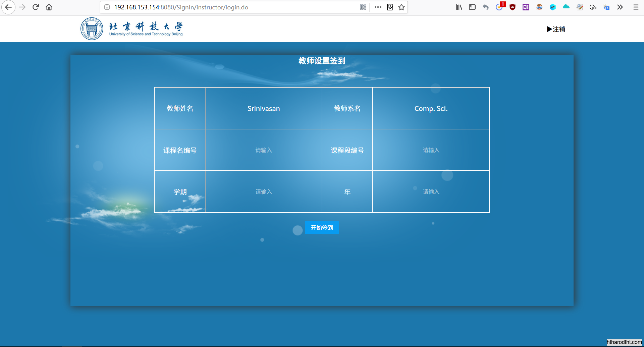Click the browser back arrow button
Screen dimensions: 644x347
pyautogui.click(x=8, y=7)
